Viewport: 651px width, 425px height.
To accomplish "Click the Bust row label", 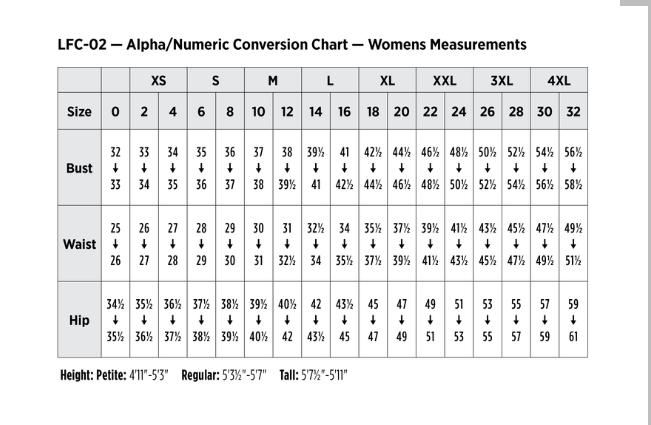I will click(x=79, y=168).
